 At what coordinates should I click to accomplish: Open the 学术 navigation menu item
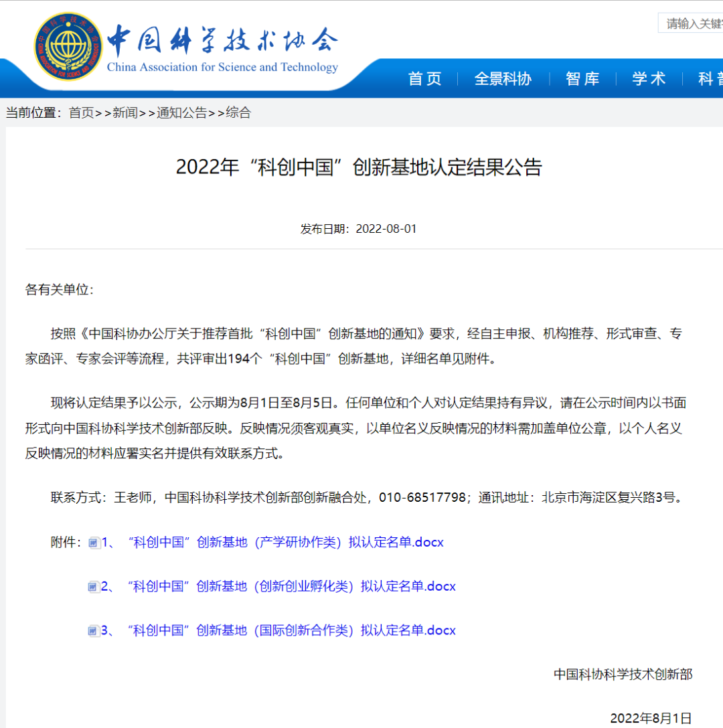649,78
